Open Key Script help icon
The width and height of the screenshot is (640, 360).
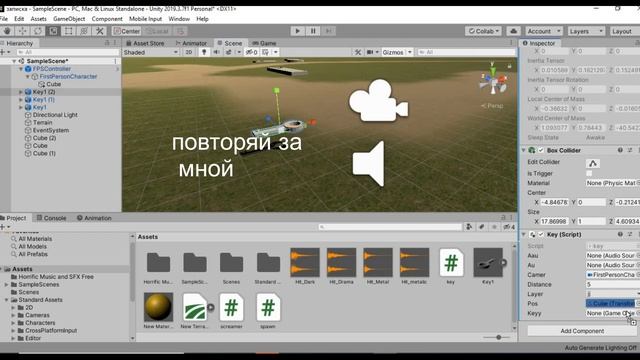tap(620, 234)
